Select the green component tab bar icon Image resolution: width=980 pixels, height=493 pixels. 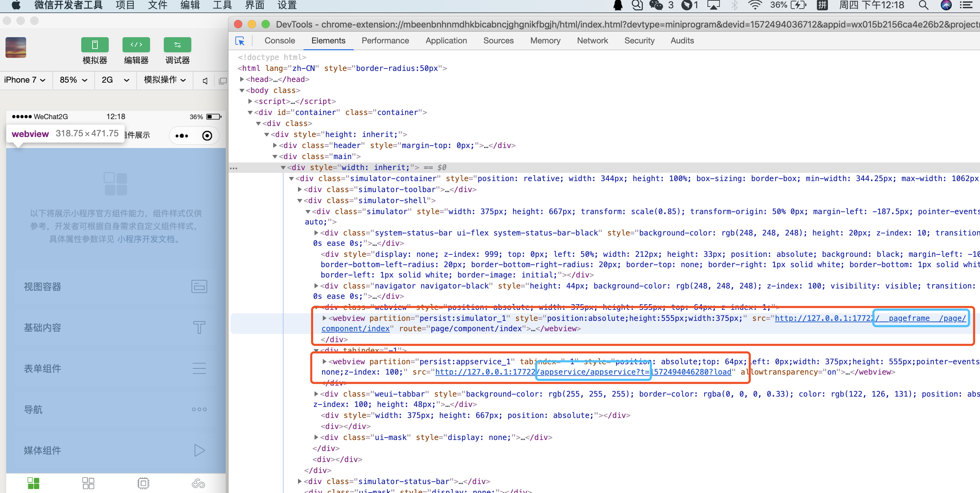(33, 483)
